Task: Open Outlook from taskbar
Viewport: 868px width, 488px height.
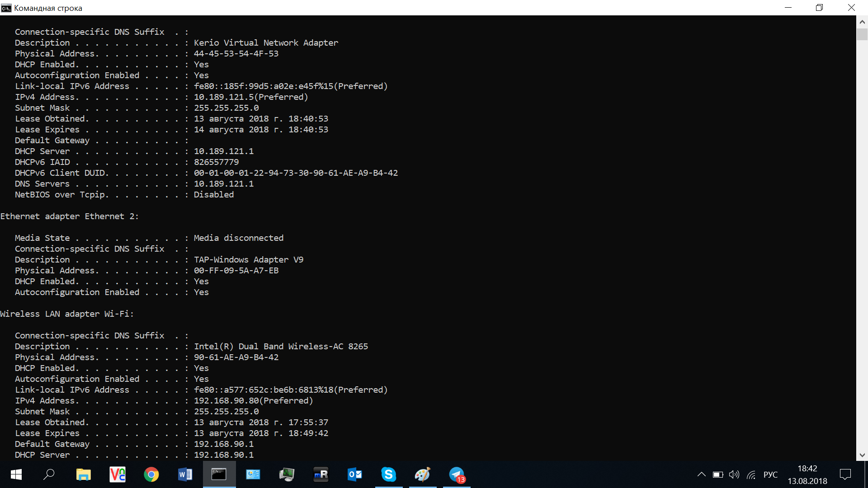Action: click(x=355, y=474)
